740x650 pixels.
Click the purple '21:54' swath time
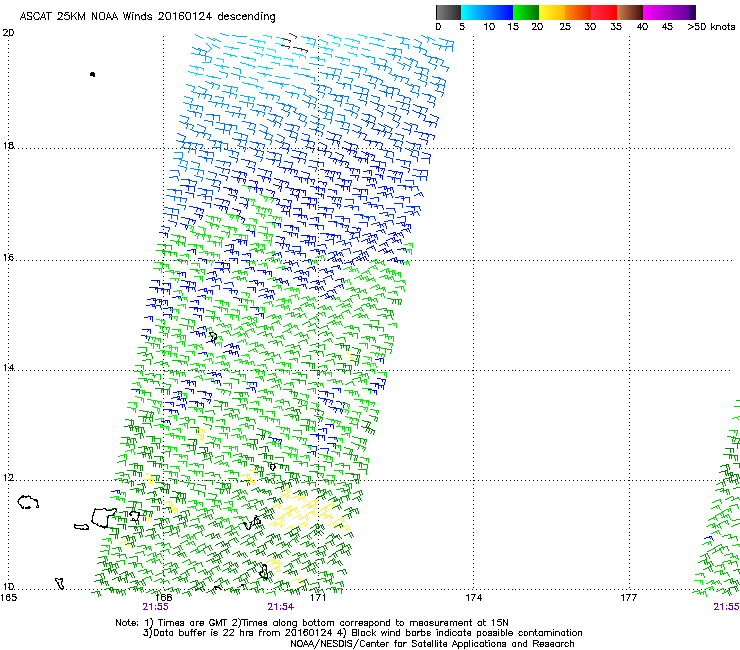tap(280, 607)
